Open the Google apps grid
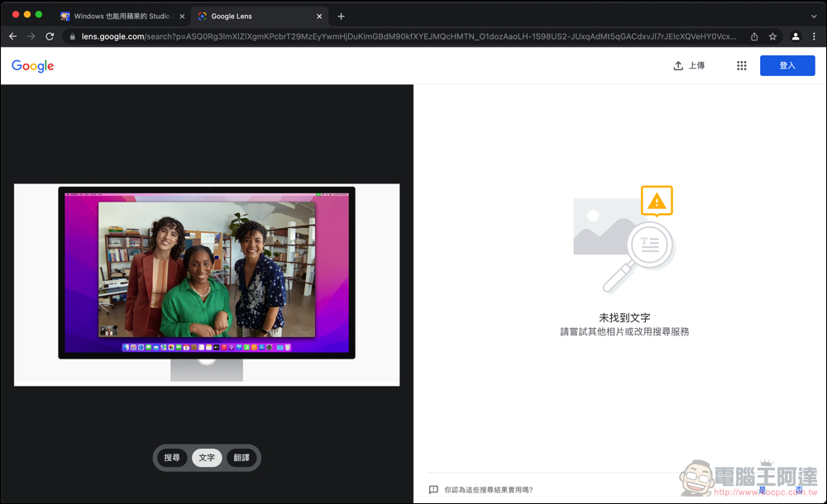This screenshot has width=827, height=504. click(x=742, y=66)
